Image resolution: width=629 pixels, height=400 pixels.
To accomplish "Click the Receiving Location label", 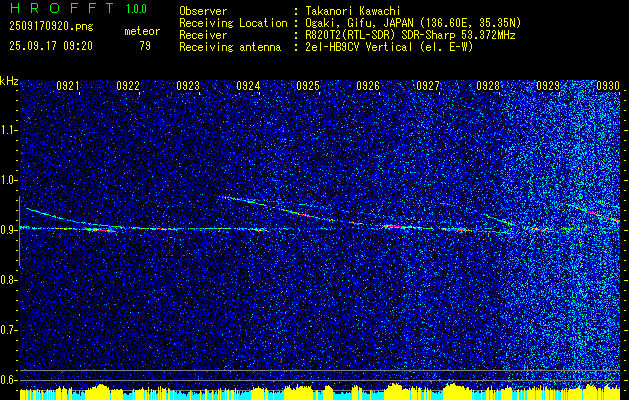I will 233,23.
